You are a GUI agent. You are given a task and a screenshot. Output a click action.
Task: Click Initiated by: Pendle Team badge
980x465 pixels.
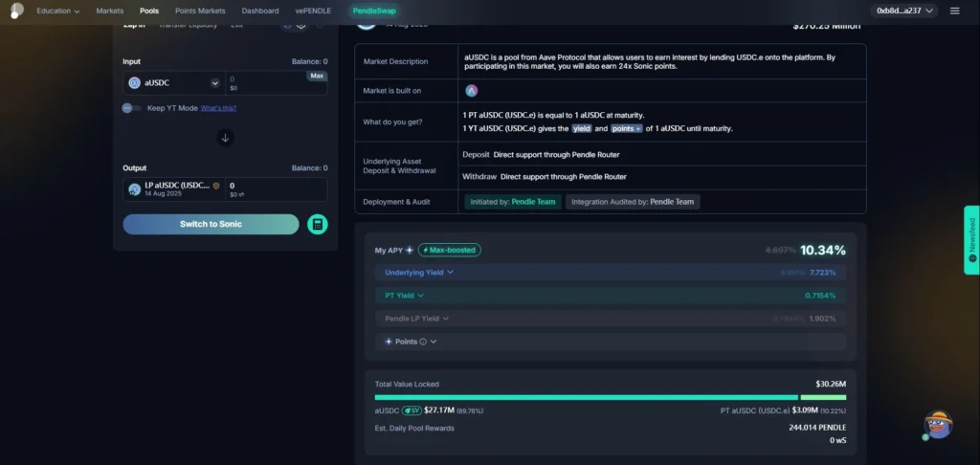513,202
